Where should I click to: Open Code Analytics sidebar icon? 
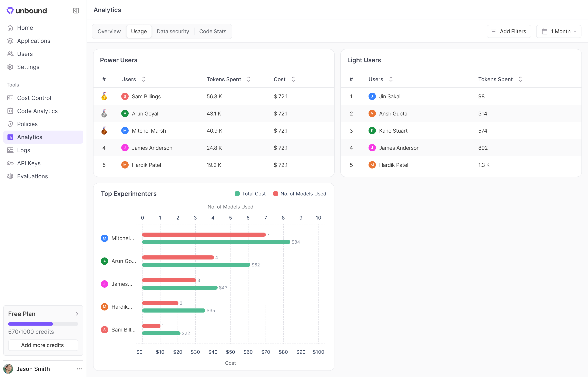click(10, 111)
